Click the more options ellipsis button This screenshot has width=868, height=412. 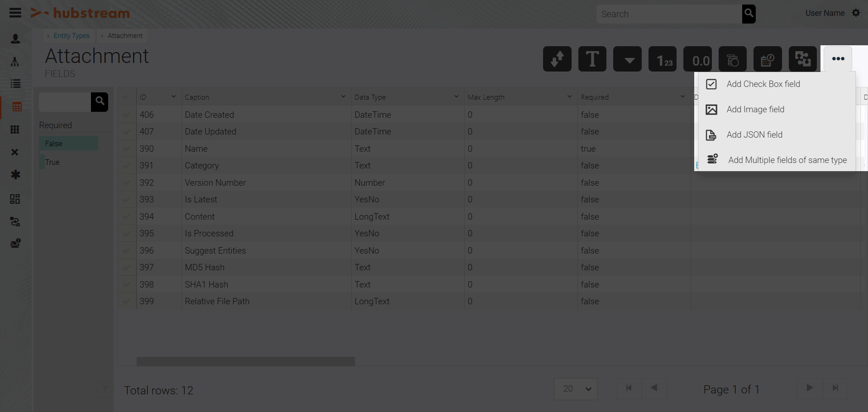point(838,59)
